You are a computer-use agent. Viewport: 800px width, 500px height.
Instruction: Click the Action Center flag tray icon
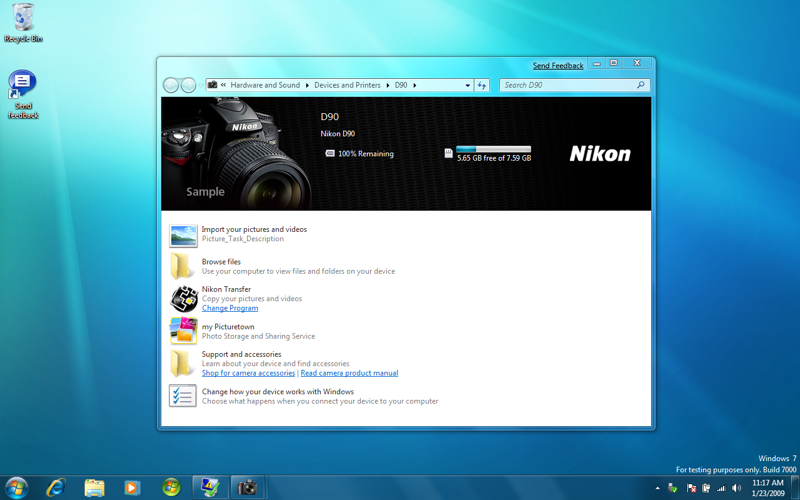(x=691, y=488)
